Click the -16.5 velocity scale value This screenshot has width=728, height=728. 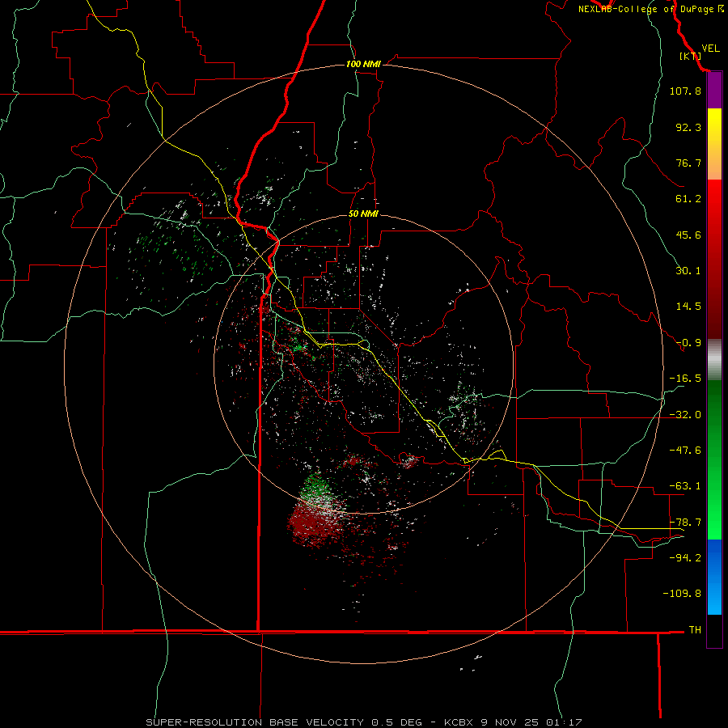point(685,379)
